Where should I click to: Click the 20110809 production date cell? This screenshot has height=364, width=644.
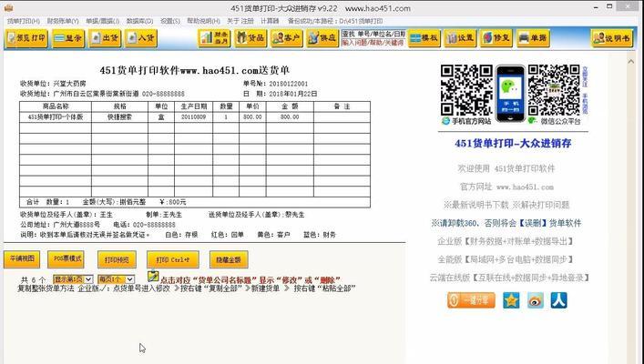click(x=193, y=117)
